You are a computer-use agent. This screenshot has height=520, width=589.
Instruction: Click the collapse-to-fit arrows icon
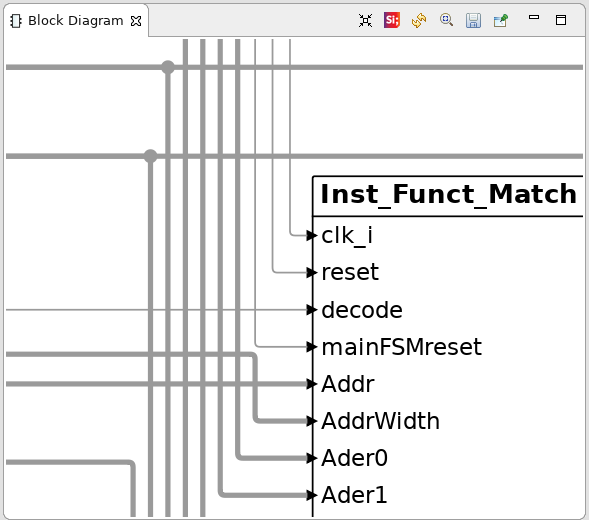point(365,20)
